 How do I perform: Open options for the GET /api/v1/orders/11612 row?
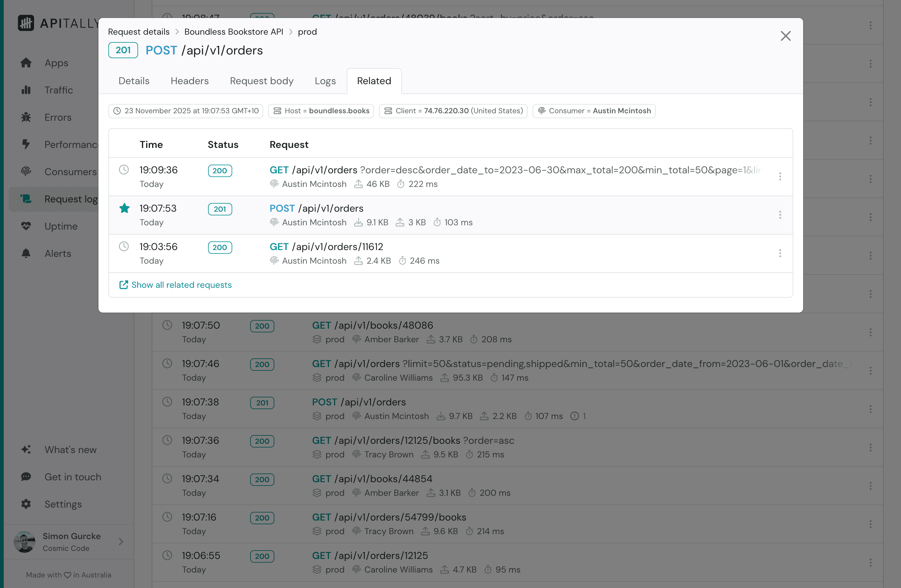(x=780, y=253)
